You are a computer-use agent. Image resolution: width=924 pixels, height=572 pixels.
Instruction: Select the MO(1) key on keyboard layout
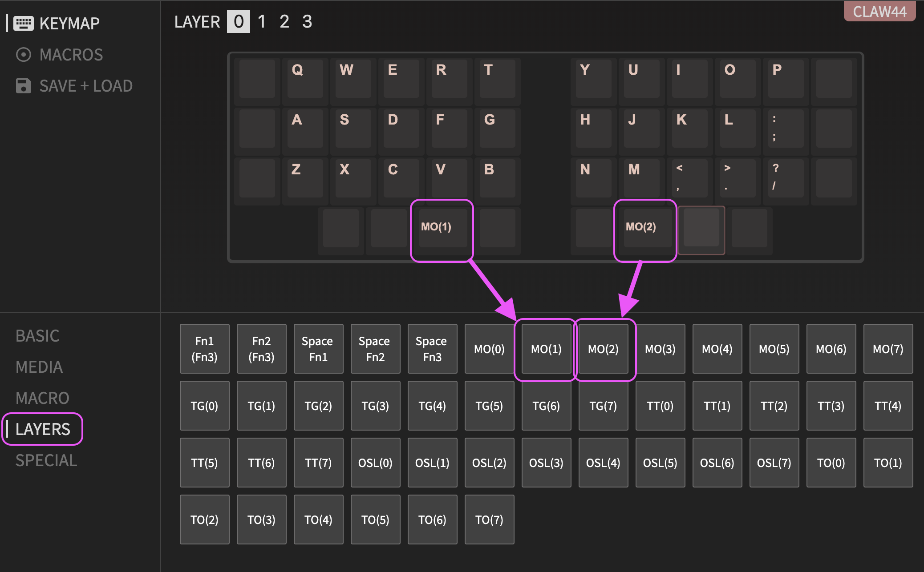[x=441, y=228]
